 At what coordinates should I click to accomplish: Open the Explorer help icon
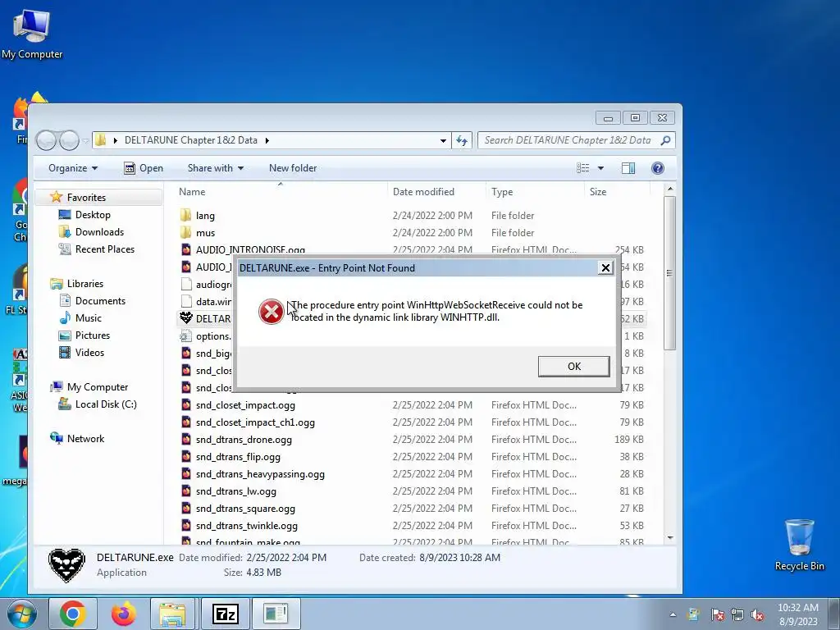[x=657, y=168]
